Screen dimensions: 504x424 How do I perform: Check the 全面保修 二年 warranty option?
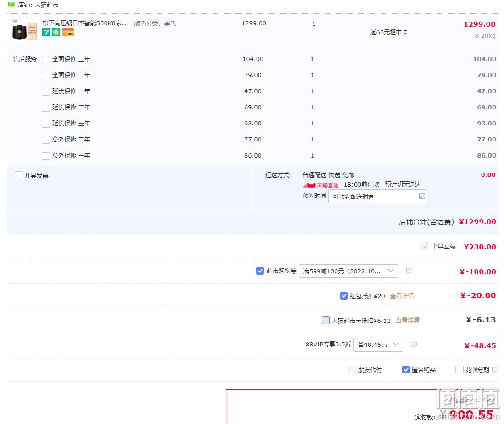[x=46, y=75]
